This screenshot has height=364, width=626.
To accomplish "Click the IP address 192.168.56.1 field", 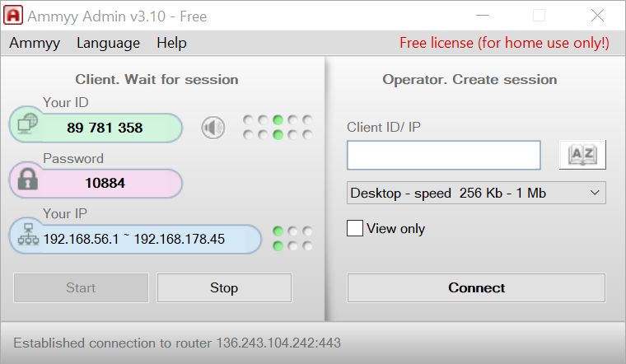I will point(135,239).
